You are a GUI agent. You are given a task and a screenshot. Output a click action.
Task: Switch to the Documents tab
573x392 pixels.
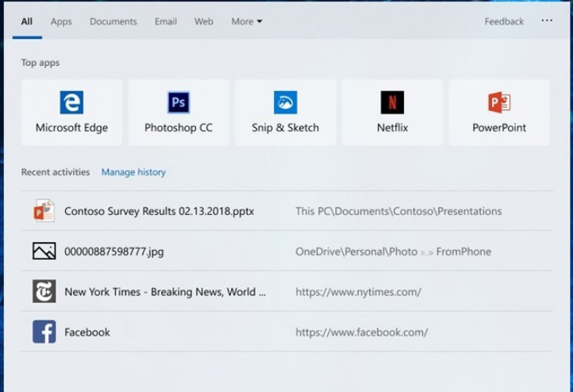click(113, 21)
